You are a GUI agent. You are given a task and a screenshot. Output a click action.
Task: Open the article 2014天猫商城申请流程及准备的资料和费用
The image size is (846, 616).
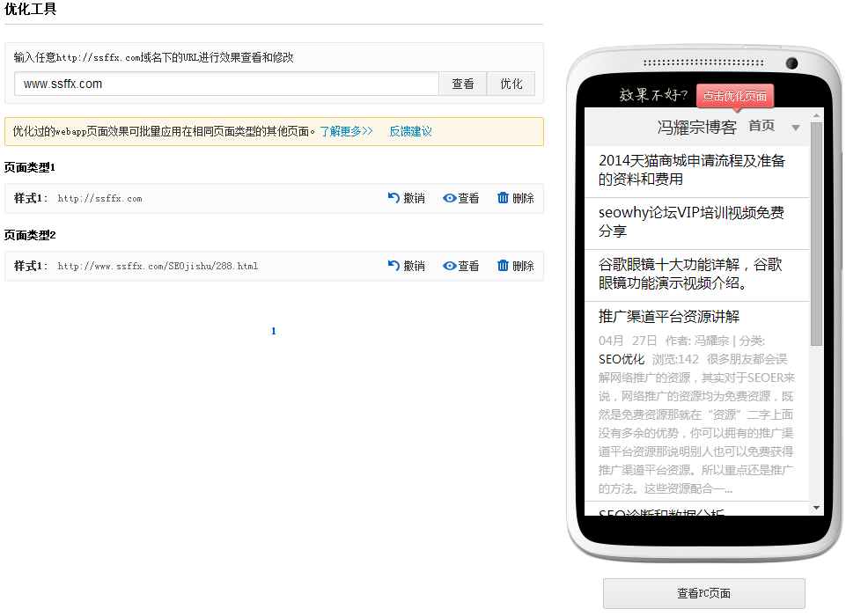click(x=692, y=170)
